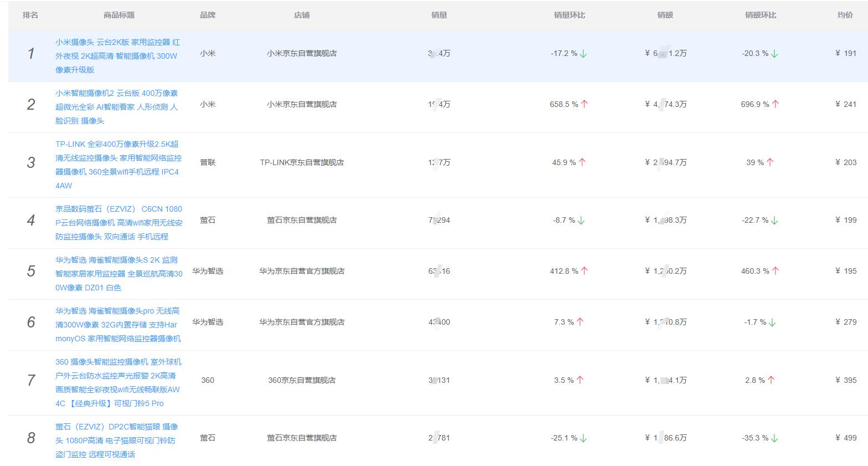This screenshot has height=466, width=868.
Task: Click the green down arrow next to -22.7 %
Action: (x=774, y=221)
